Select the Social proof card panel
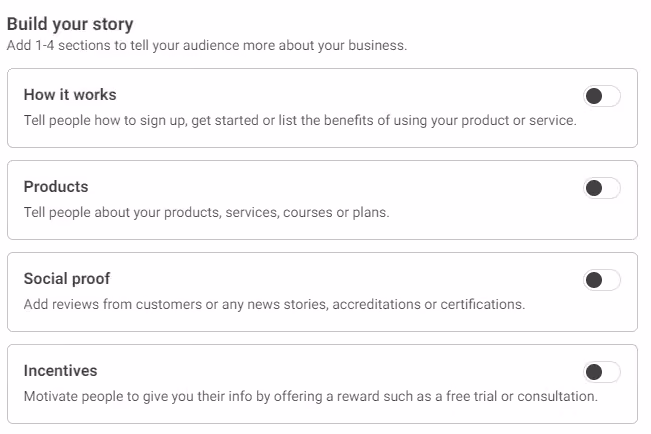 click(x=322, y=292)
